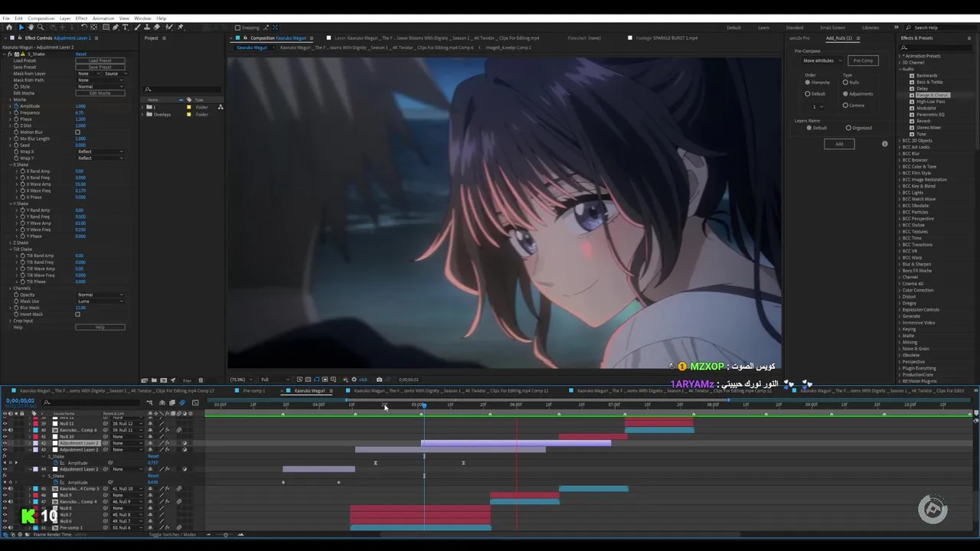Viewport: 980px width, 551px height.
Task: Open the Composition menu
Action: [x=41, y=18]
